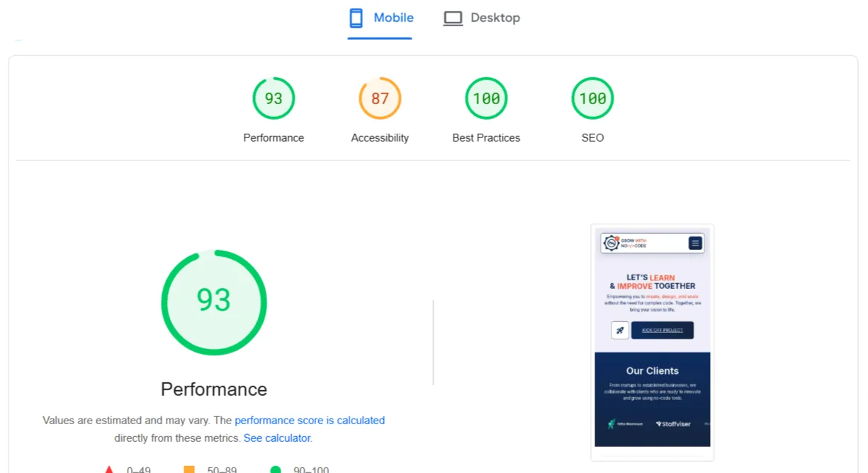Click the red triangle 0–49 legend icon
The image size is (868, 473).
(x=109, y=469)
